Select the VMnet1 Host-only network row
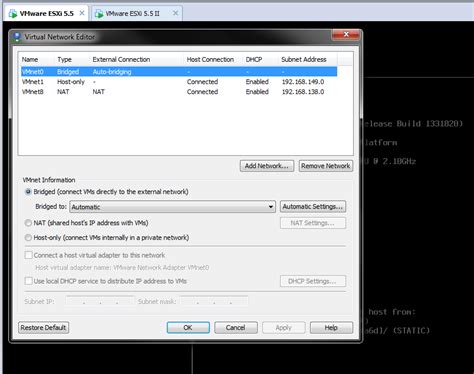474x374 pixels. tap(179, 82)
